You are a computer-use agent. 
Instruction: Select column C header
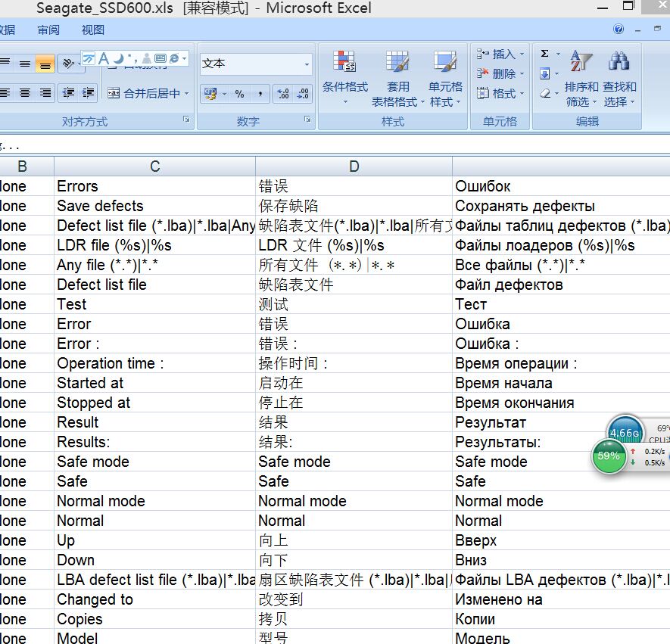[154, 166]
